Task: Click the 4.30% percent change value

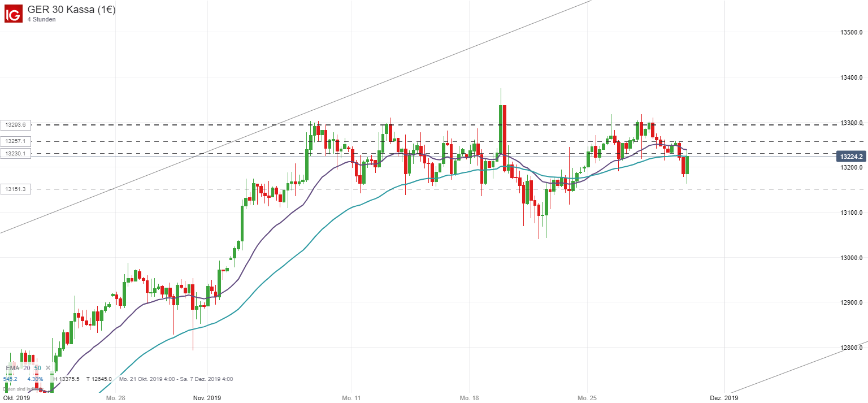Action: (x=34, y=379)
